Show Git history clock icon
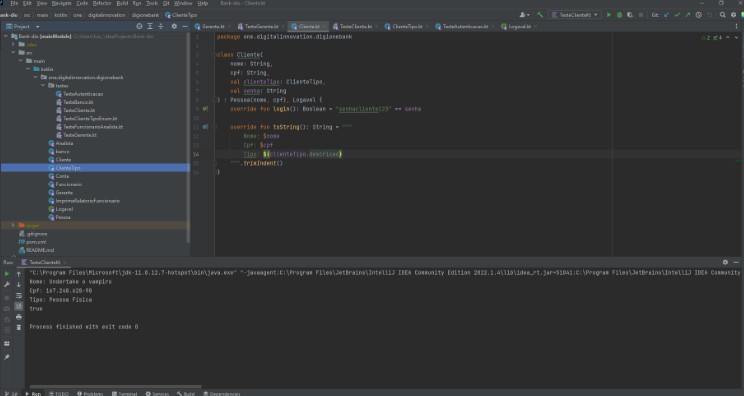 pyautogui.click(x=698, y=15)
